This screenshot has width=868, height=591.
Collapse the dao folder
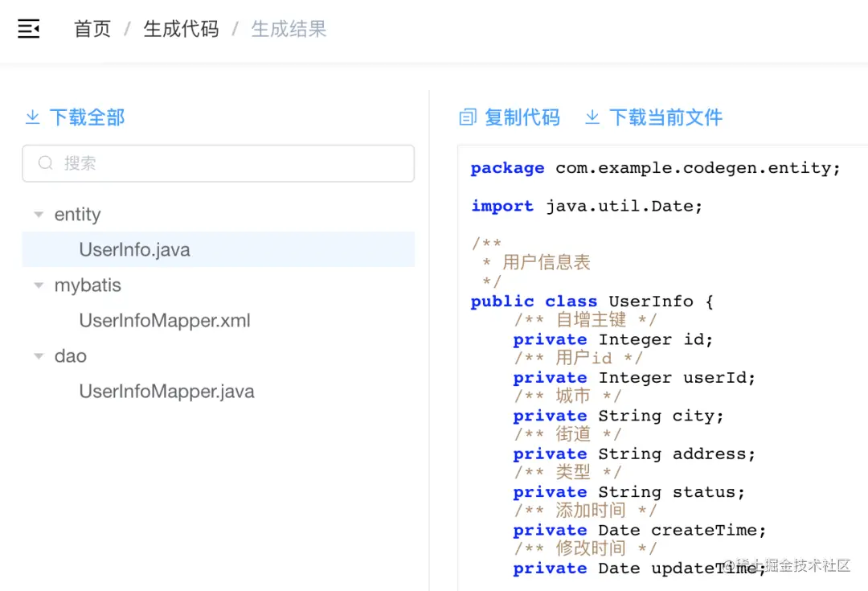[x=38, y=356]
